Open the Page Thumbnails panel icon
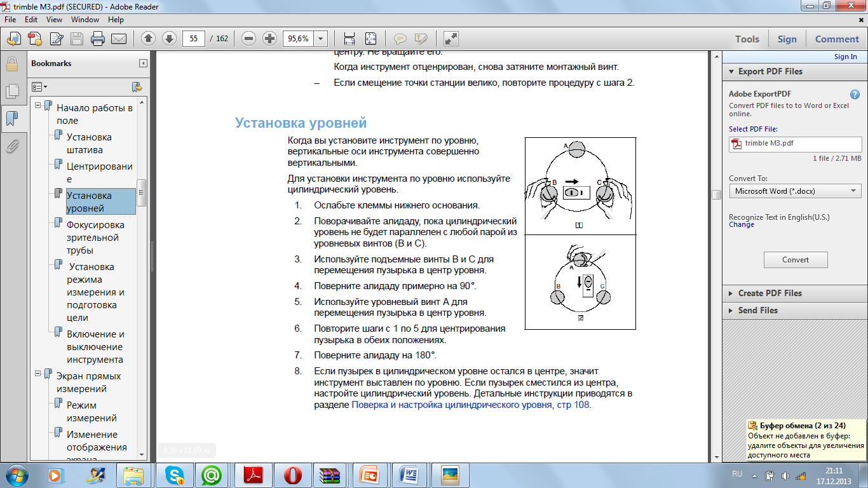 11,91
